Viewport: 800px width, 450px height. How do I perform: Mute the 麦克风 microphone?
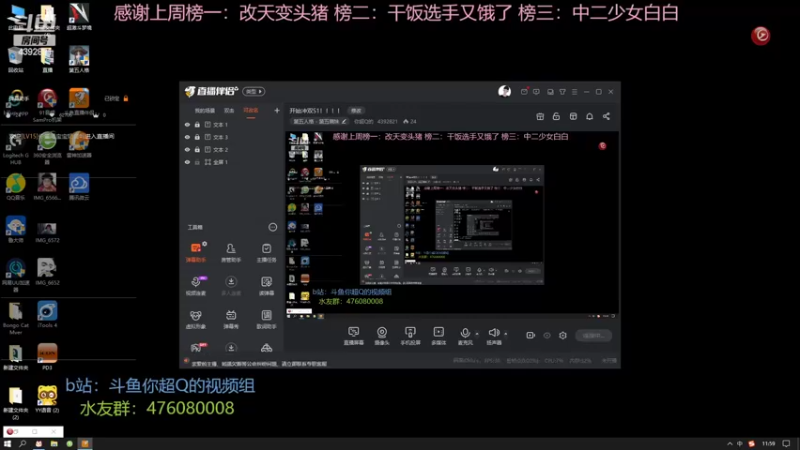click(465, 334)
